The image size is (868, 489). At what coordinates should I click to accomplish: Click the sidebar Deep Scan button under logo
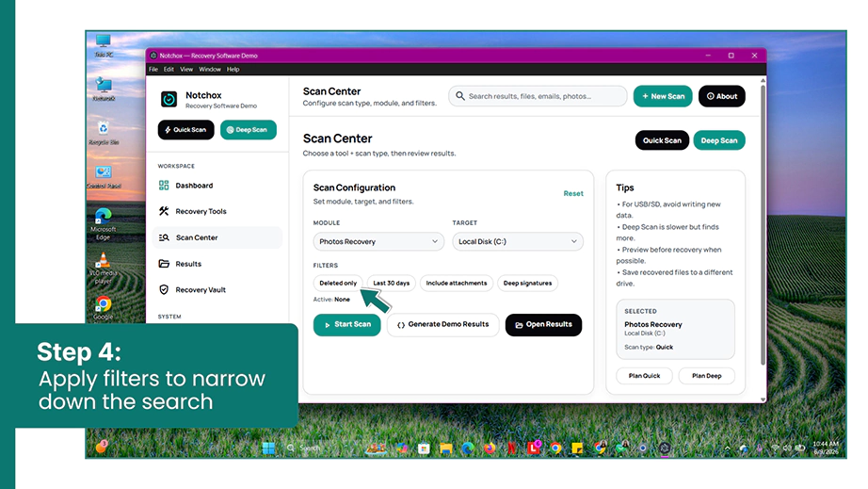click(x=249, y=130)
